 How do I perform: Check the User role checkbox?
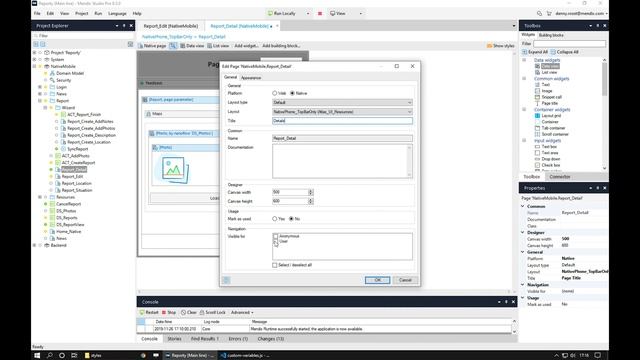[276, 242]
